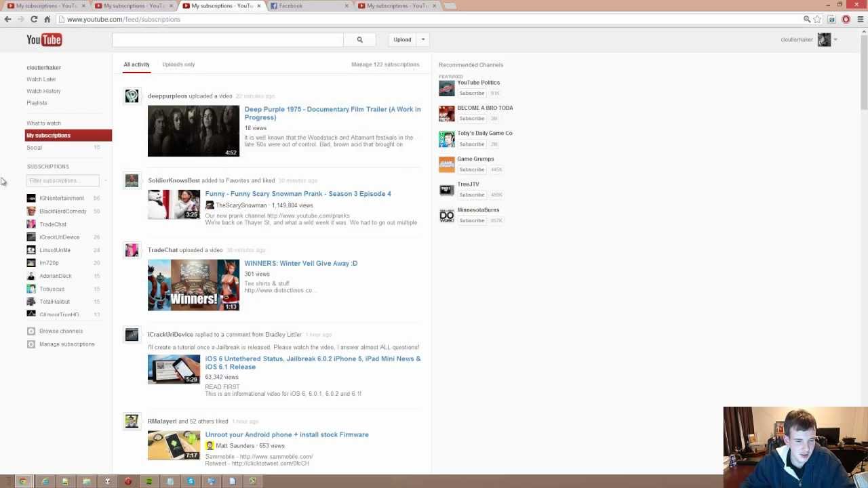Open iOS 6 Untethered Status video link
Screen dimensions: 868x488
[x=313, y=363]
